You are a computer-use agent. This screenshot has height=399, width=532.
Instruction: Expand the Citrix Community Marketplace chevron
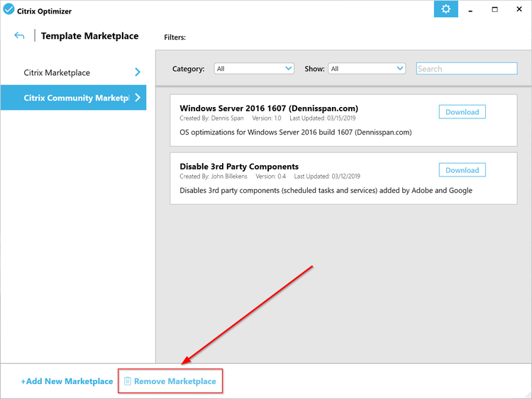point(138,98)
